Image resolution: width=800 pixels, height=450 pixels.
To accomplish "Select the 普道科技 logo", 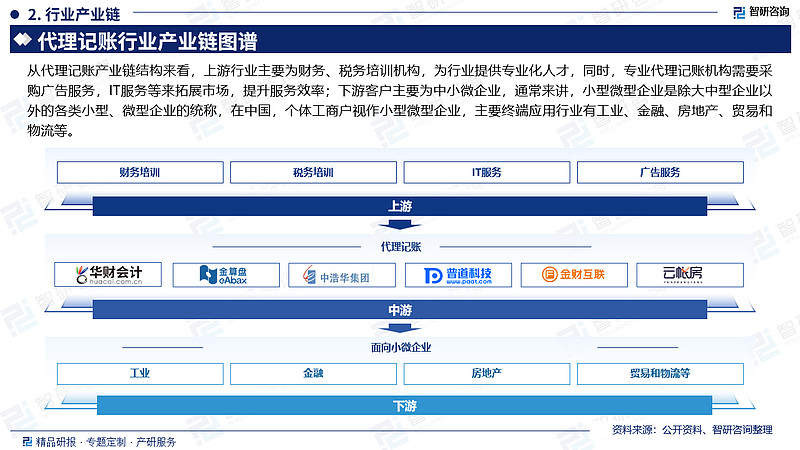I will click(x=457, y=275).
